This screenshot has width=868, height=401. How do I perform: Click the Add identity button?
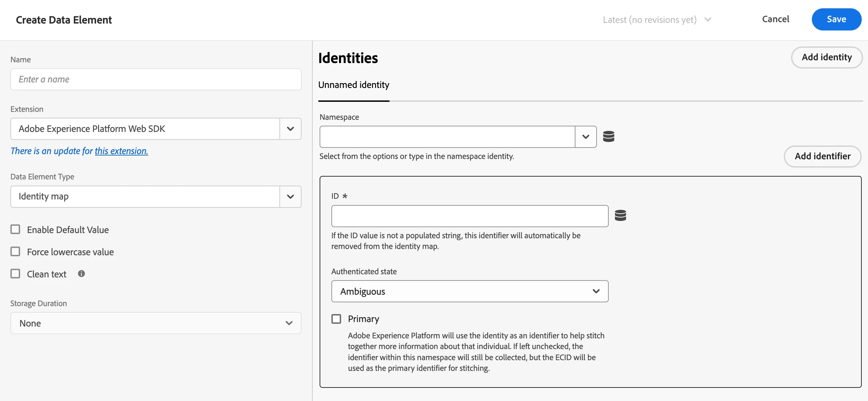pyautogui.click(x=826, y=57)
